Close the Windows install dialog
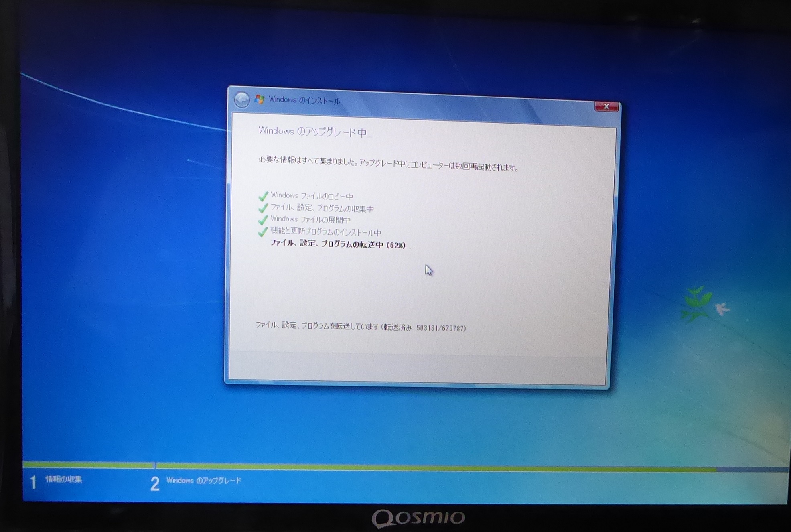This screenshot has height=532, width=791. click(606, 106)
